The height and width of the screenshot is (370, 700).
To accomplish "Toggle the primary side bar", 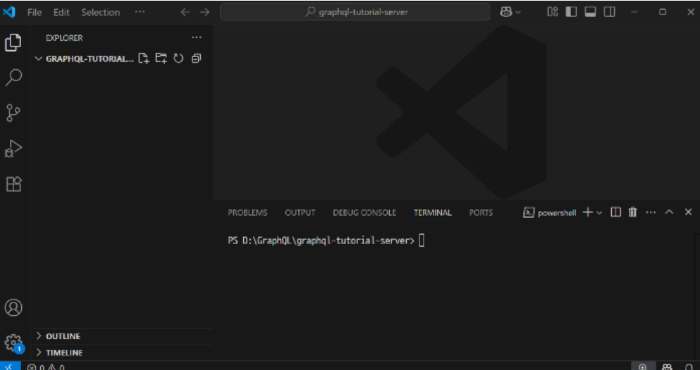I will coord(571,12).
